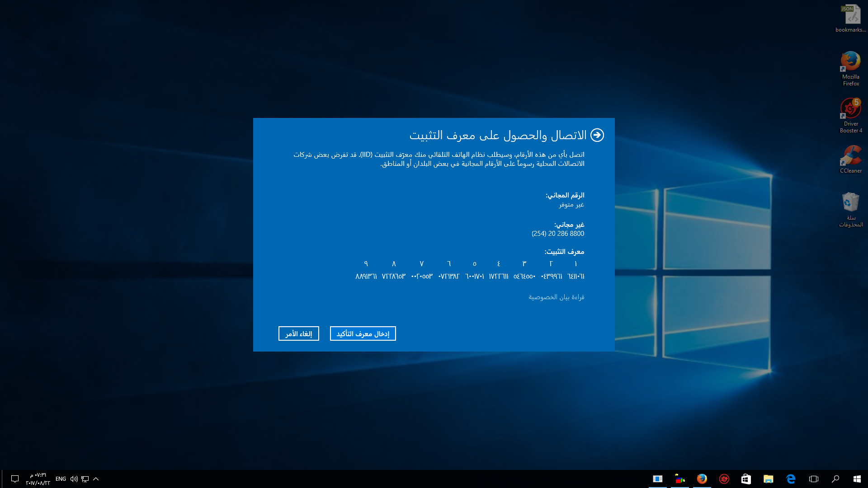Open the قراءة بيان الخصوصية privacy link
The width and height of the screenshot is (868, 488).
[557, 297]
